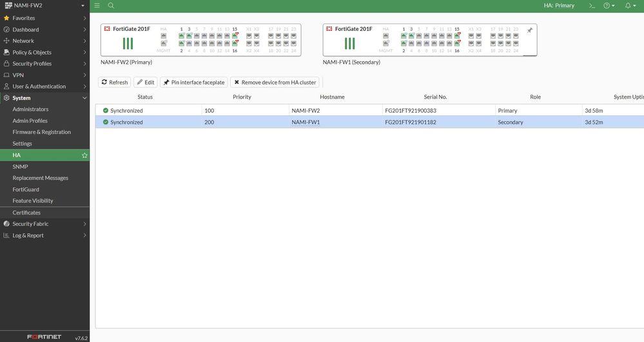Expand the Security Profiles chevron
This screenshot has height=342, width=644.
pyautogui.click(x=84, y=64)
